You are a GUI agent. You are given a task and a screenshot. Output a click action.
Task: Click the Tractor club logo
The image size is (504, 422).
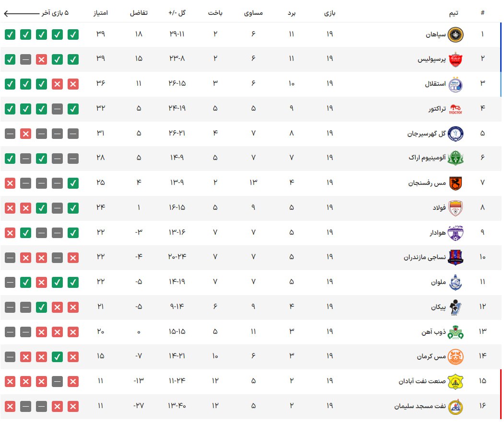coord(455,109)
